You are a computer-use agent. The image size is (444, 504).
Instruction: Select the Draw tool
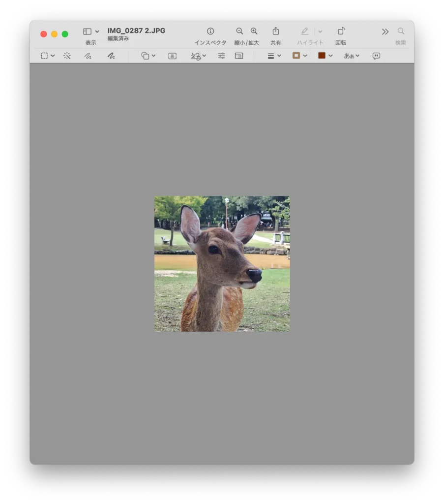[111, 56]
